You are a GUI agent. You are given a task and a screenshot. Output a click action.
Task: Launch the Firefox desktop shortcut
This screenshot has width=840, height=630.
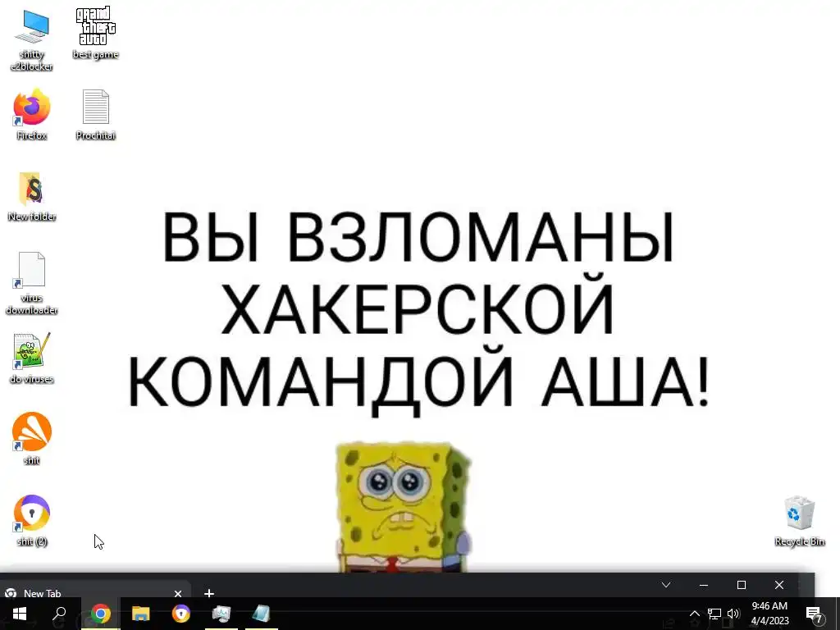click(32, 115)
